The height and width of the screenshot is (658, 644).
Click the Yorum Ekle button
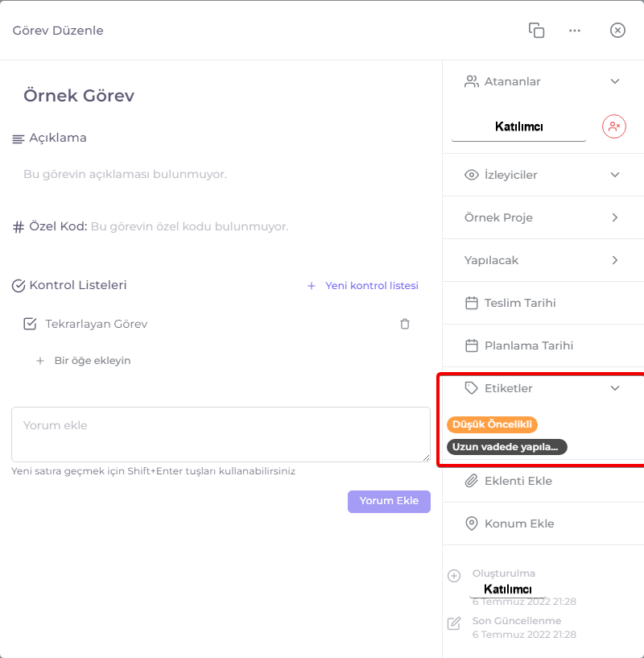pyautogui.click(x=389, y=501)
